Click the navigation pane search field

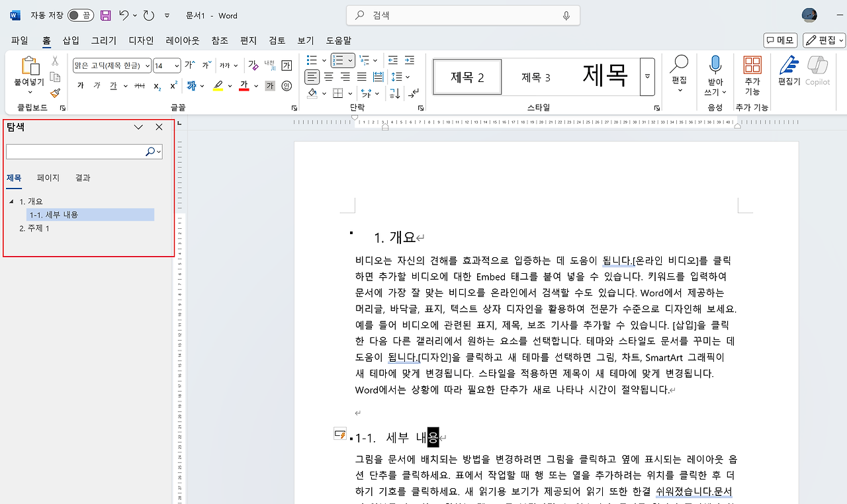76,151
